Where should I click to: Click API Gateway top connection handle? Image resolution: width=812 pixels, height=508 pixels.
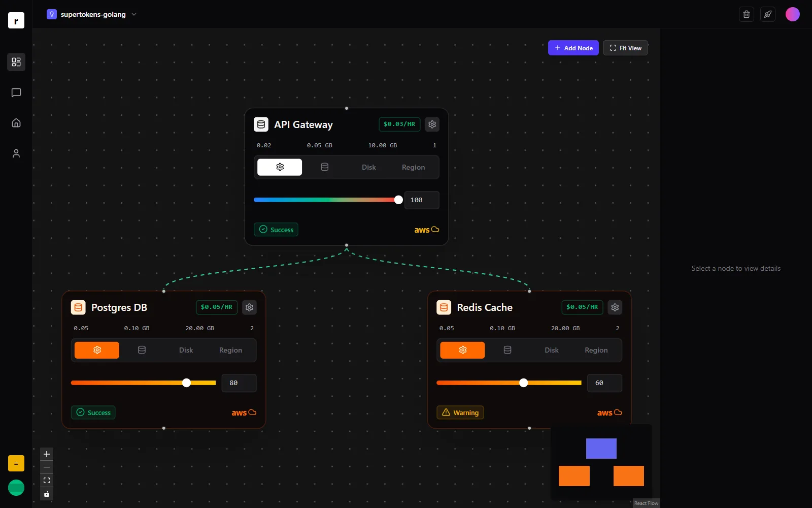point(347,108)
